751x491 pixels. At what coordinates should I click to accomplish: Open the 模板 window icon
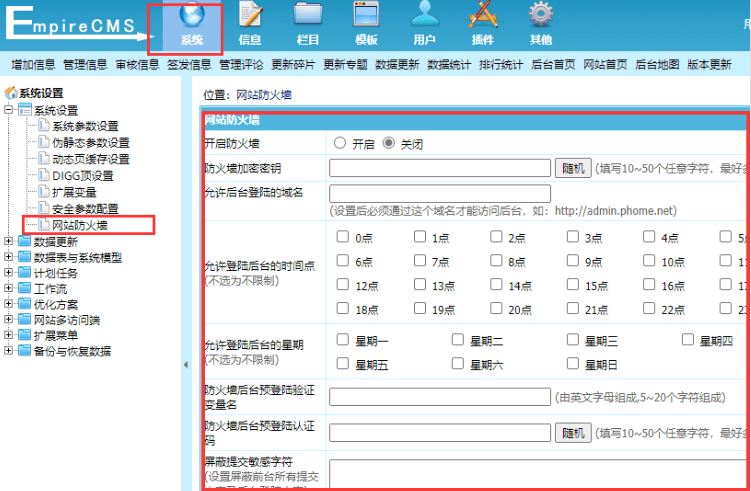(366, 14)
